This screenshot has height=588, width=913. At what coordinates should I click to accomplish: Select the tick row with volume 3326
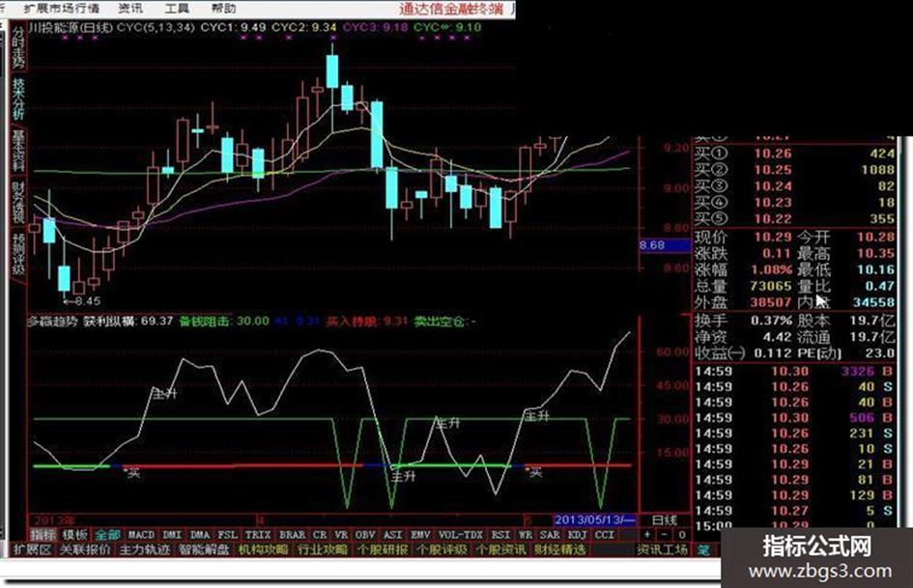[x=795, y=372]
